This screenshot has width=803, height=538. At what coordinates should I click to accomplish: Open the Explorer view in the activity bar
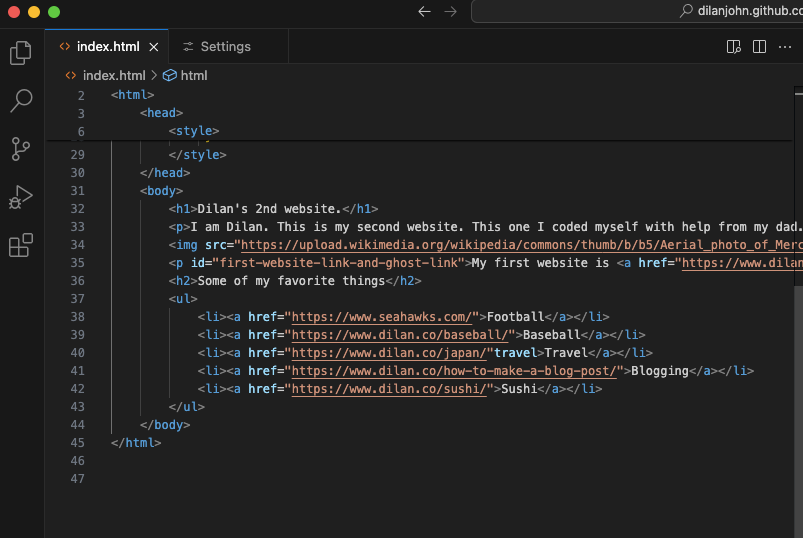tap(21, 53)
